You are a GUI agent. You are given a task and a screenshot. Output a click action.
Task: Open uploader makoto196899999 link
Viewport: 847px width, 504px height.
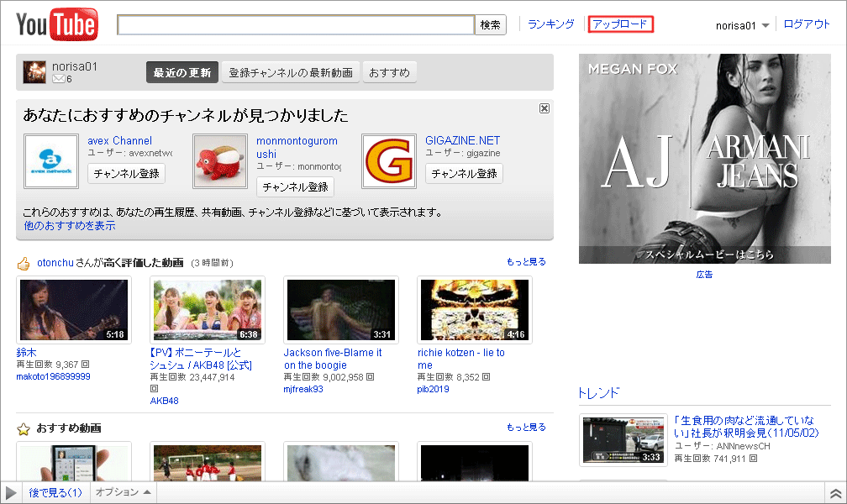(54, 376)
